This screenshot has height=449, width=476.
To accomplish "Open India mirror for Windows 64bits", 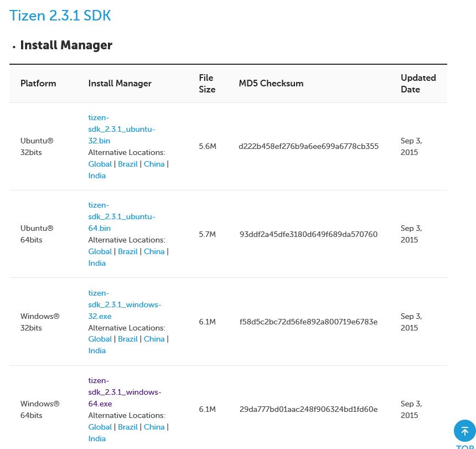I will [x=97, y=438].
